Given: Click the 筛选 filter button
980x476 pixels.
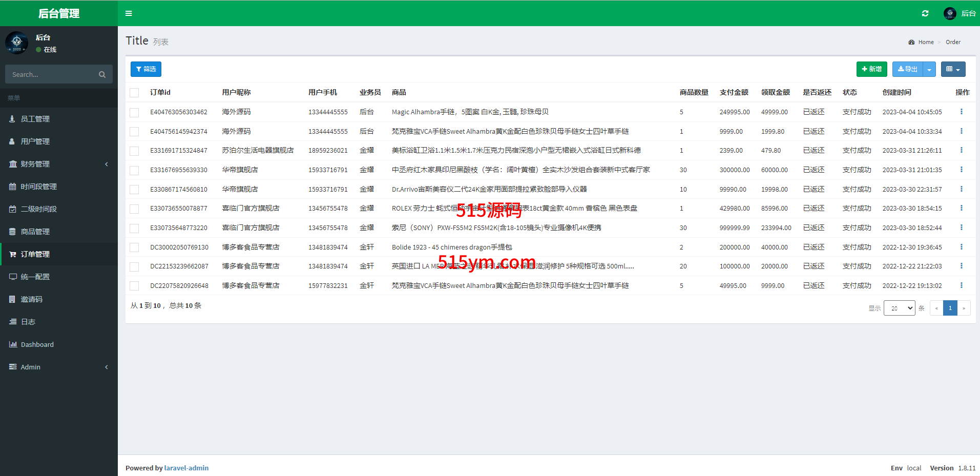Looking at the screenshot, I should 146,69.
